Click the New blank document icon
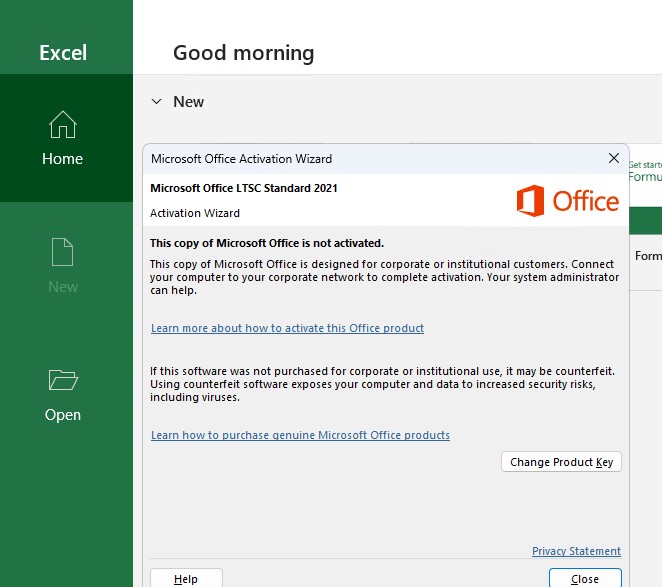The image size is (662, 587). coord(62,252)
